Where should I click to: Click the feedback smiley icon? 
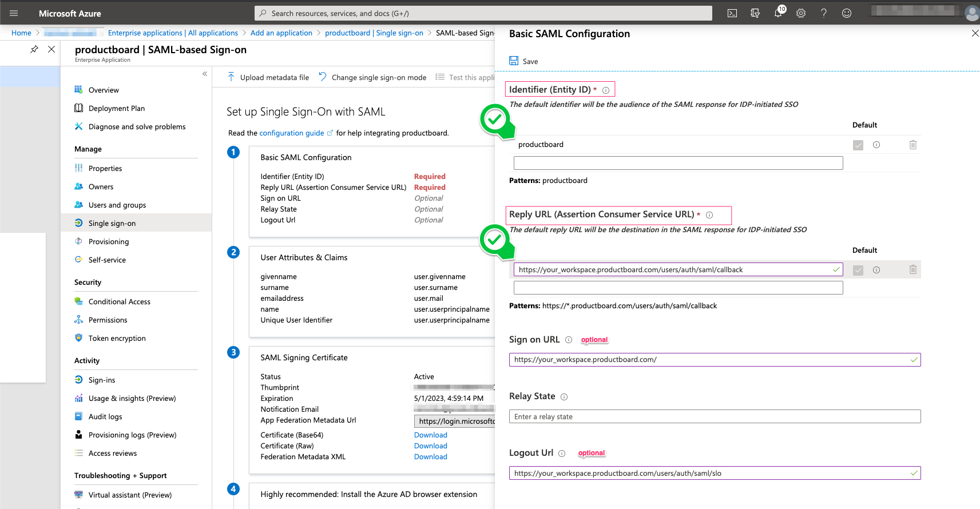847,13
